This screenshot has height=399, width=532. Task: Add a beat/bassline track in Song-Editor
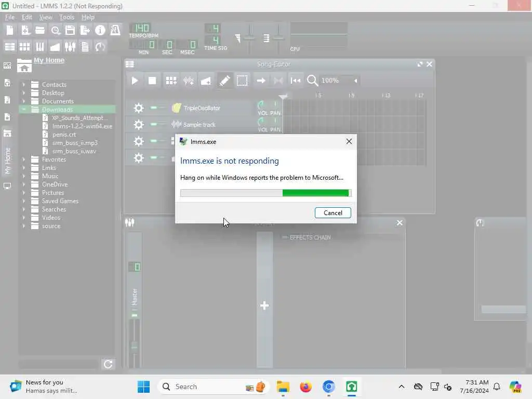[171, 81]
